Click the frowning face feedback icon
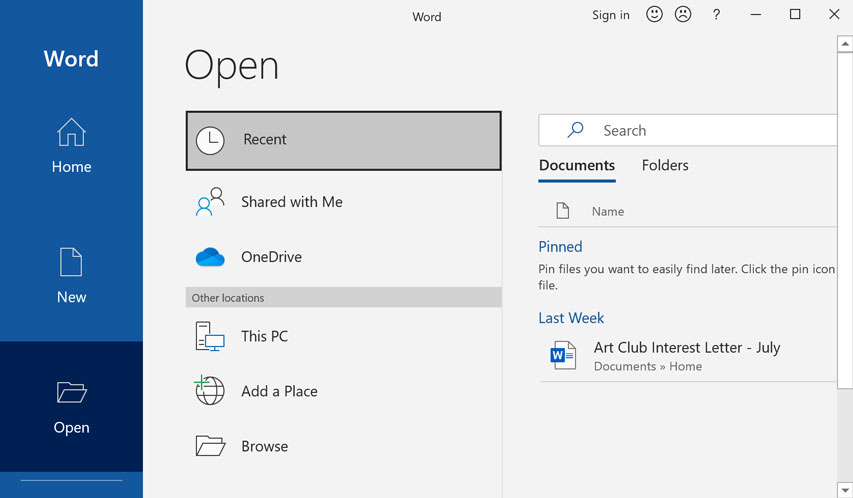This screenshot has width=853, height=498. (683, 14)
